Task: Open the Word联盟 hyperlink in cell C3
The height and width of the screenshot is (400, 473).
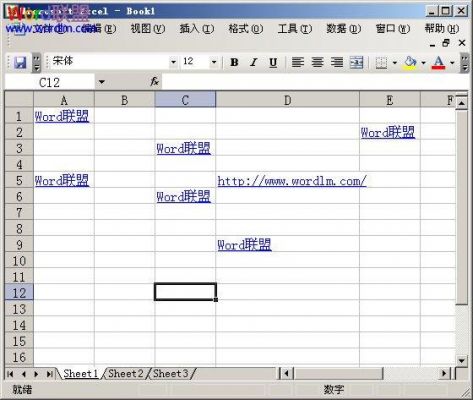Action: 184,148
